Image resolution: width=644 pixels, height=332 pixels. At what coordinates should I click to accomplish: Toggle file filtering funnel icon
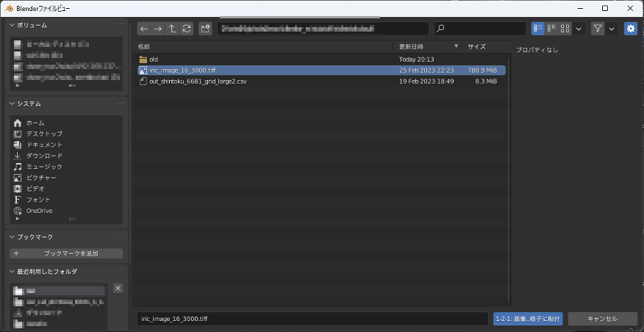[598, 29]
